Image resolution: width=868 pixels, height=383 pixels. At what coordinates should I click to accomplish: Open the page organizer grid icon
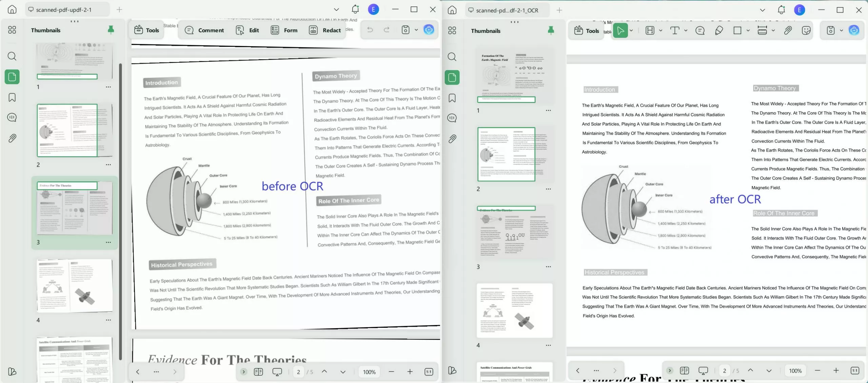click(12, 30)
